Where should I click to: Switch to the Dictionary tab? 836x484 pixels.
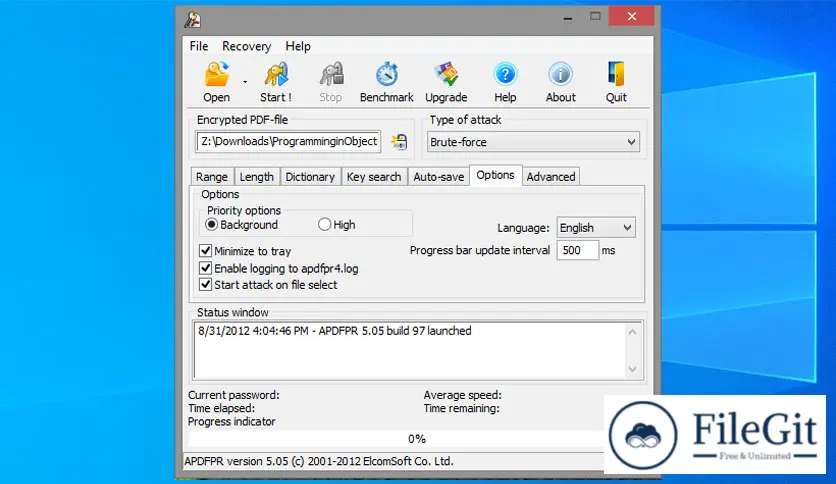tap(309, 177)
